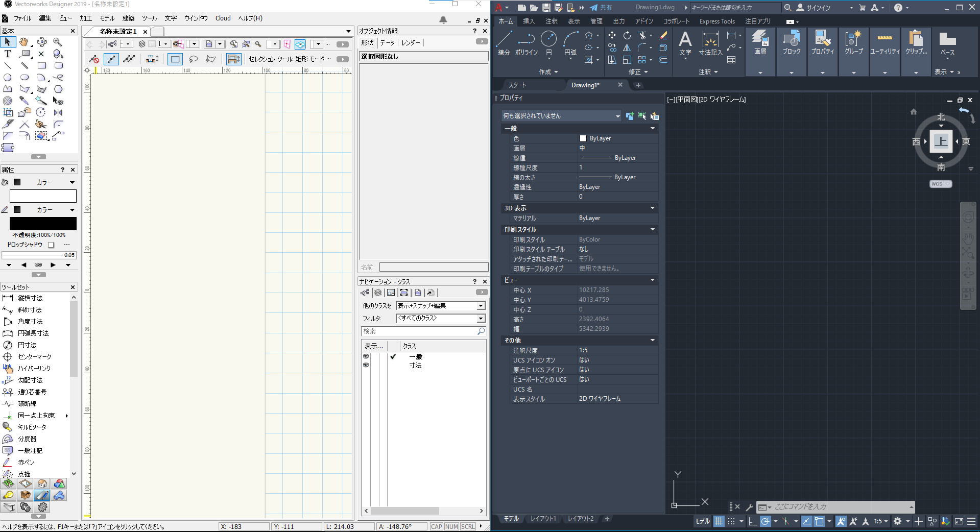Screen dimensions: 980x532
Task: Select the AutoCAD Line (線分) tool
Action: tap(504, 42)
